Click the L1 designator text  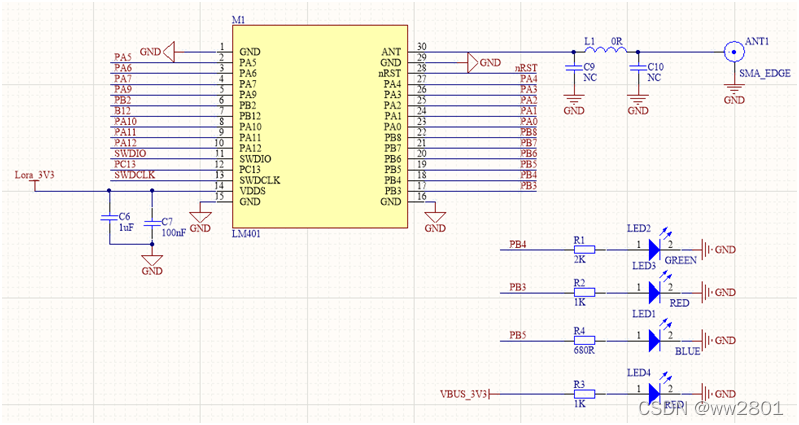pyautogui.click(x=590, y=41)
